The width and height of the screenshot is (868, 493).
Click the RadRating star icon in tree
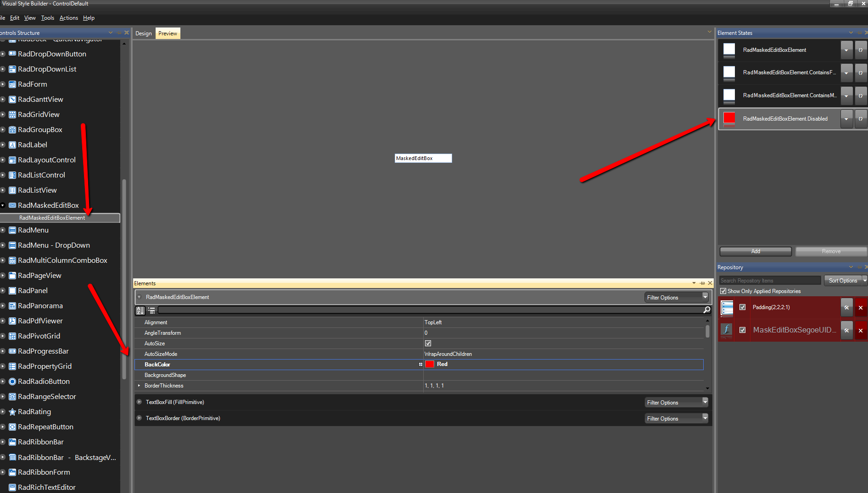point(12,412)
